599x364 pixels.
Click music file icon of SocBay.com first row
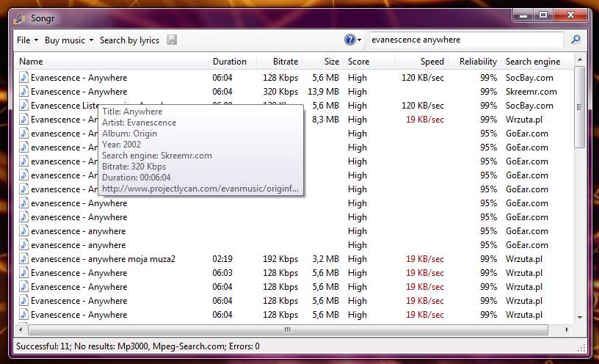[x=23, y=78]
